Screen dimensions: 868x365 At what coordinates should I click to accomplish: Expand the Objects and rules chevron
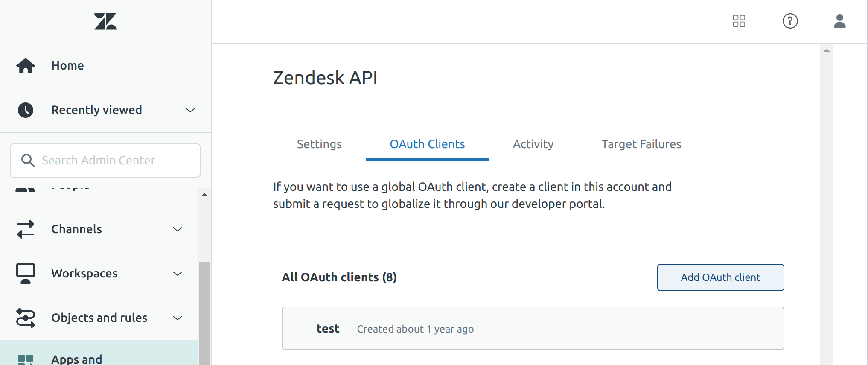point(178,318)
